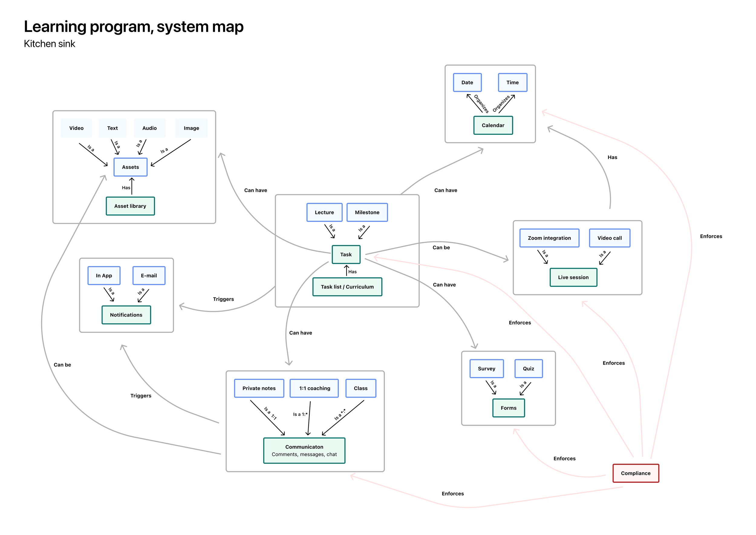This screenshot has height=535, width=756.
Task: Select the Forms node
Action: (508, 408)
